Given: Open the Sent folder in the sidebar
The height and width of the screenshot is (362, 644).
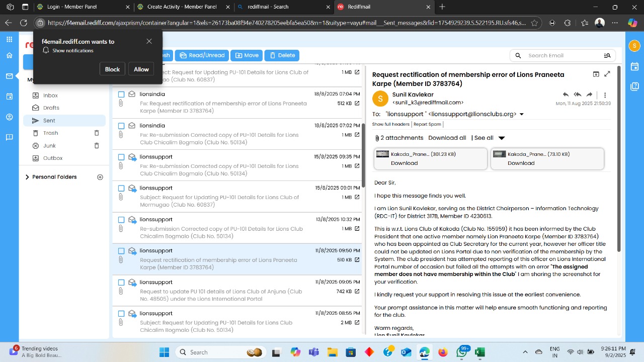Looking at the screenshot, I should (x=49, y=120).
